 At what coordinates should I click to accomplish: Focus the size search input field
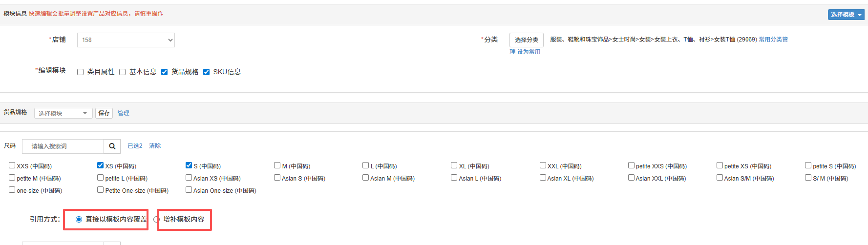[64, 146]
